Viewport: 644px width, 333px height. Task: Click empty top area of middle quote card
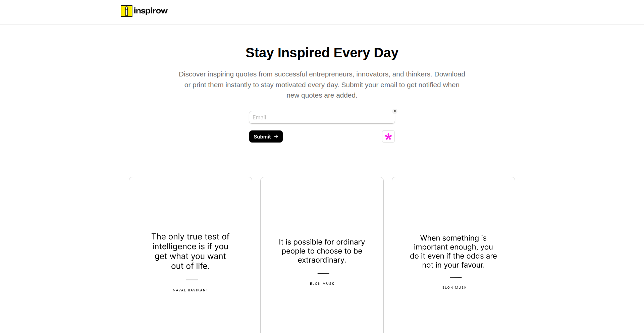tap(322, 201)
